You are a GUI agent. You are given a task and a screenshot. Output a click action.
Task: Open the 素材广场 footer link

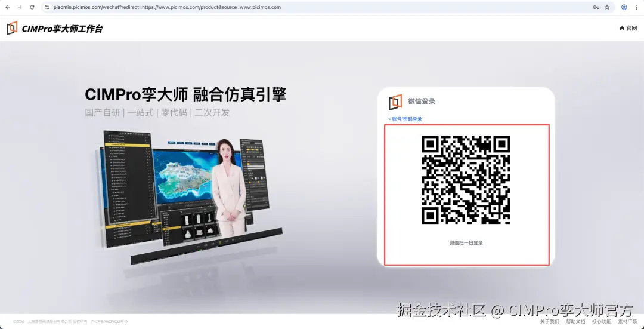[627, 321]
